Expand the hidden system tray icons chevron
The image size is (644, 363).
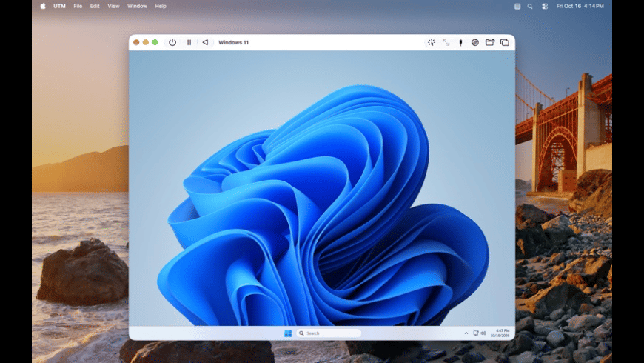coord(466,333)
